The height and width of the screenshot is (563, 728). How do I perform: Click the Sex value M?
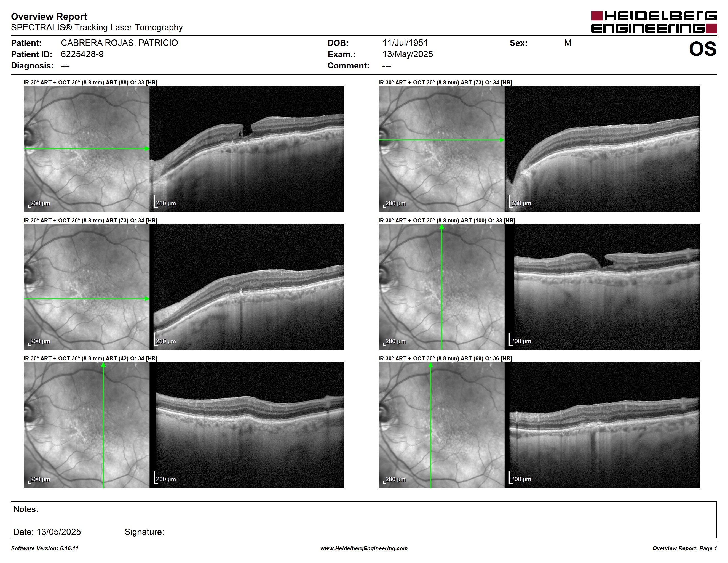tap(568, 43)
